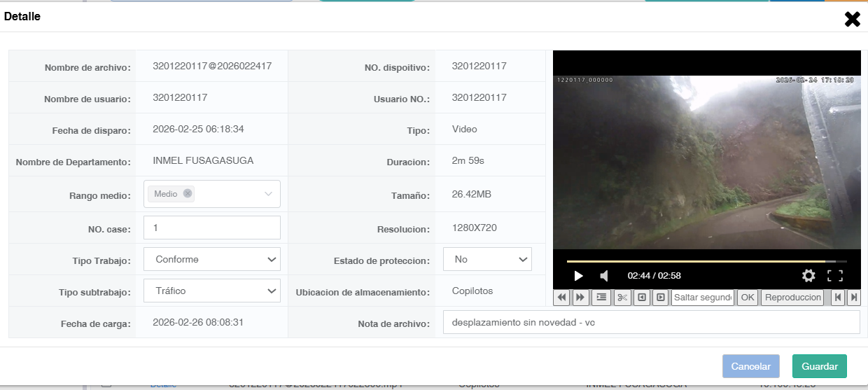This screenshot has width=868, height=390.
Task: Open Estado de proteccion dropdown
Action: coord(488,259)
